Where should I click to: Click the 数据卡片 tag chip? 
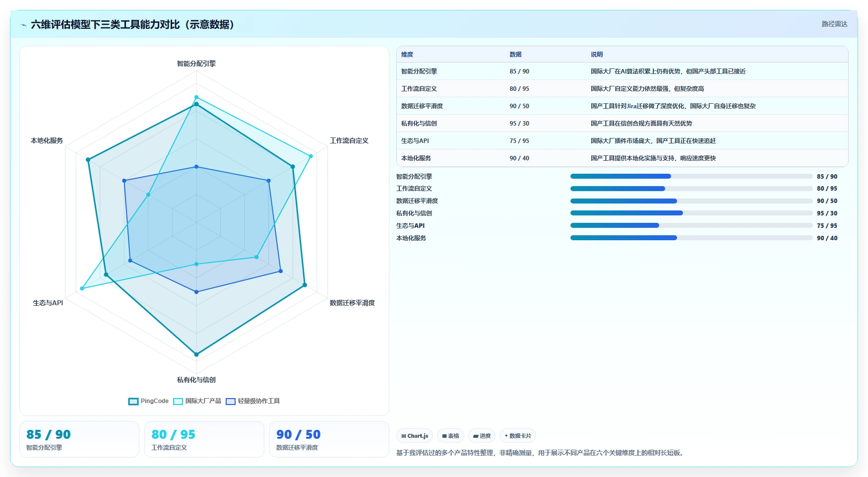pos(518,436)
